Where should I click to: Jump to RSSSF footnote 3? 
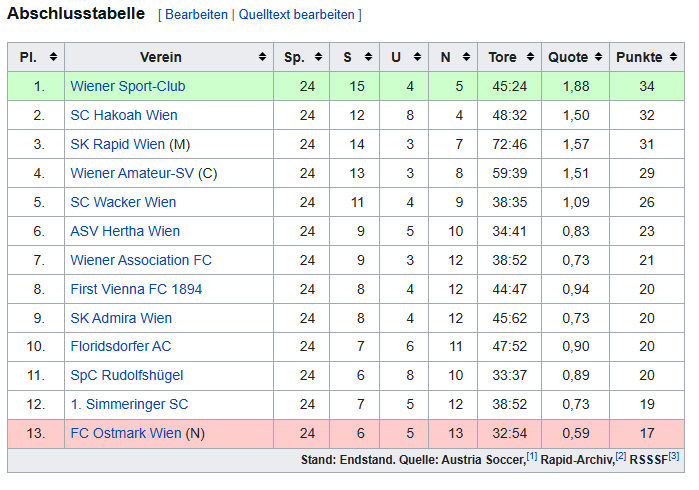coord(674,457)
